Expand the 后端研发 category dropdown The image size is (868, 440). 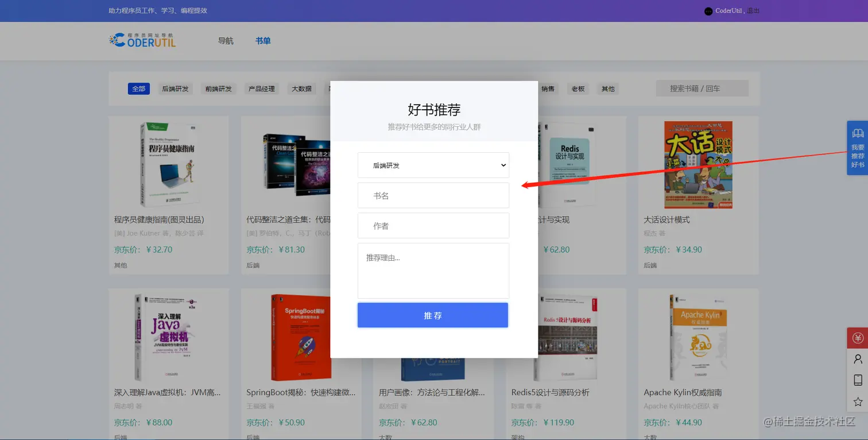click(433, 165)
